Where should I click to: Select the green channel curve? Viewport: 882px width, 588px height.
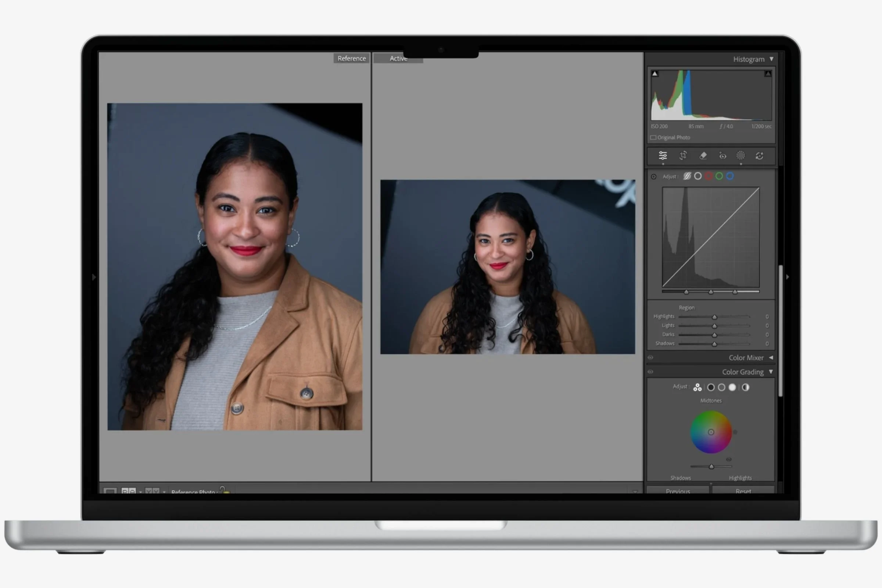719,176
